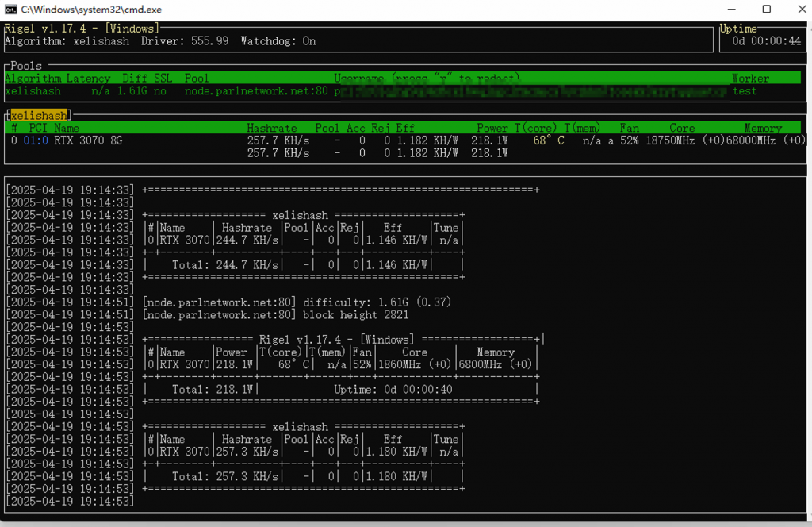The image size is (812, 527).
Task: Minimize the cmd.exe window
Action: (731, 10)
